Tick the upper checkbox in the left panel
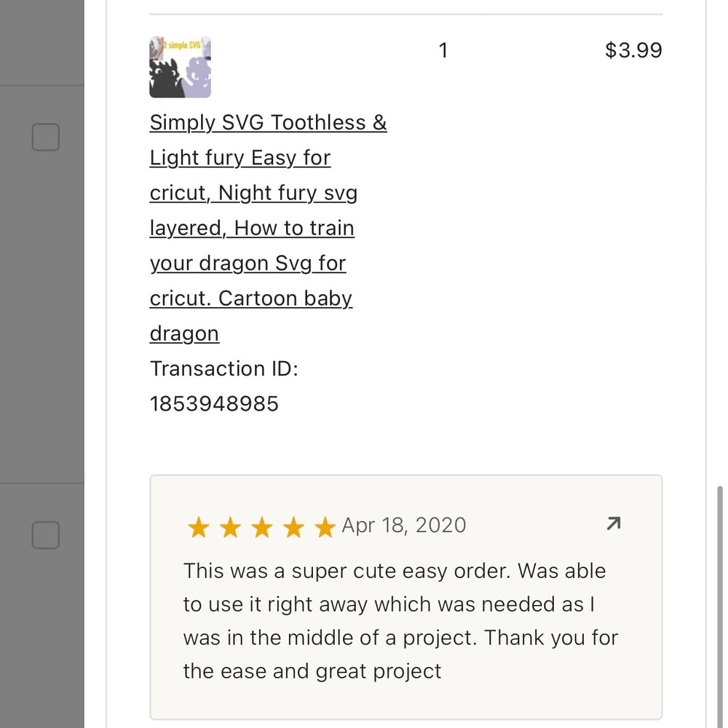The height and width of the screenshot is (728, 728). point(45,137)
